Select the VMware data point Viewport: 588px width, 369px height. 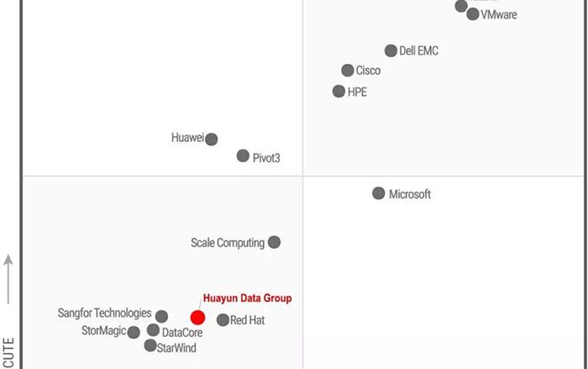pos(473,14)
